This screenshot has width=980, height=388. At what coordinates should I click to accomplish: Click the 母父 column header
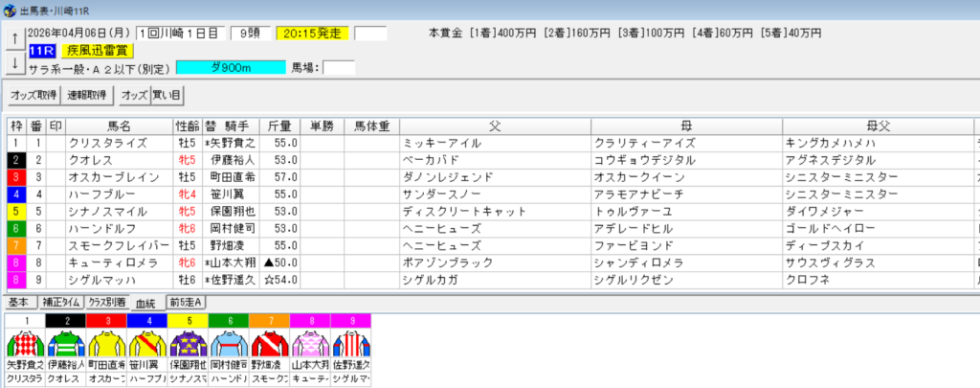878,126
